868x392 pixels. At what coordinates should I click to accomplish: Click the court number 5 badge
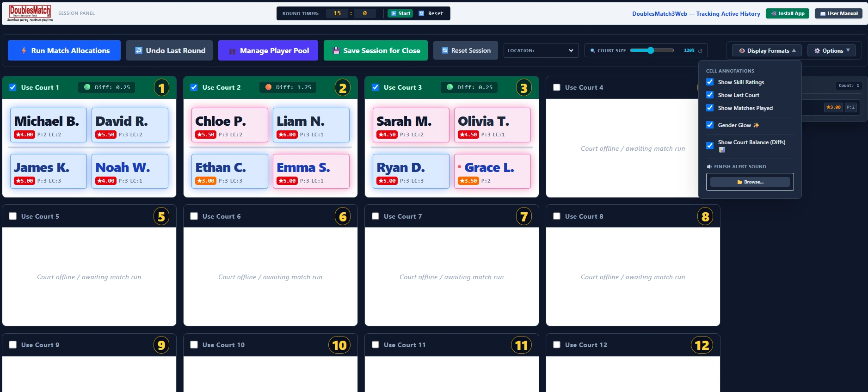click(x=161, y=216)
